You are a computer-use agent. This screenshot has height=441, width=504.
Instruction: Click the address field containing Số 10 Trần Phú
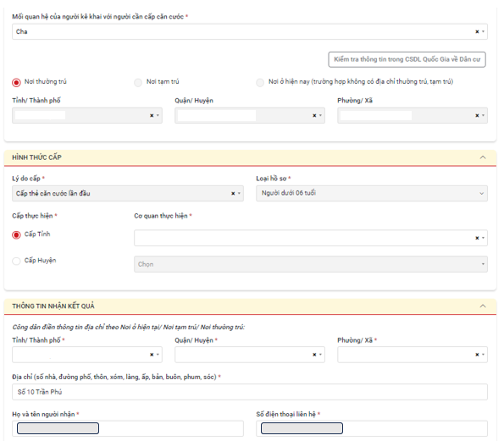tap(250, 392)
